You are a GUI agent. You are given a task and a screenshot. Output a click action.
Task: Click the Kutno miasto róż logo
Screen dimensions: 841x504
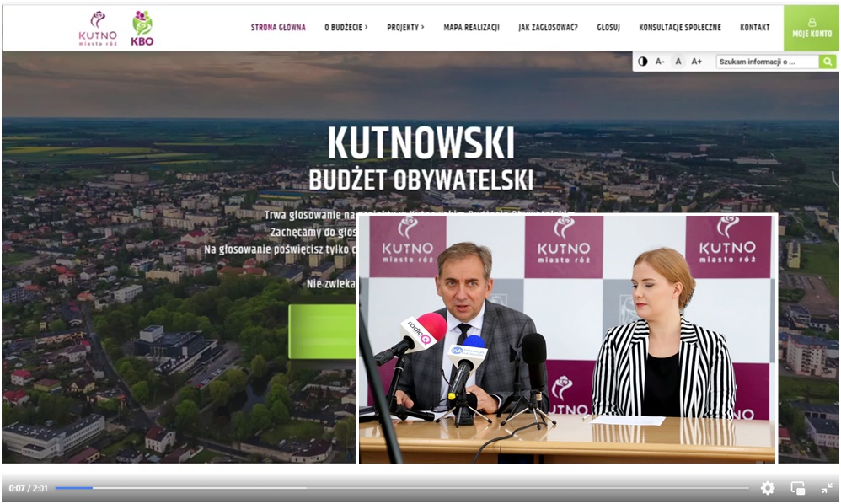(x=98, y=28)
